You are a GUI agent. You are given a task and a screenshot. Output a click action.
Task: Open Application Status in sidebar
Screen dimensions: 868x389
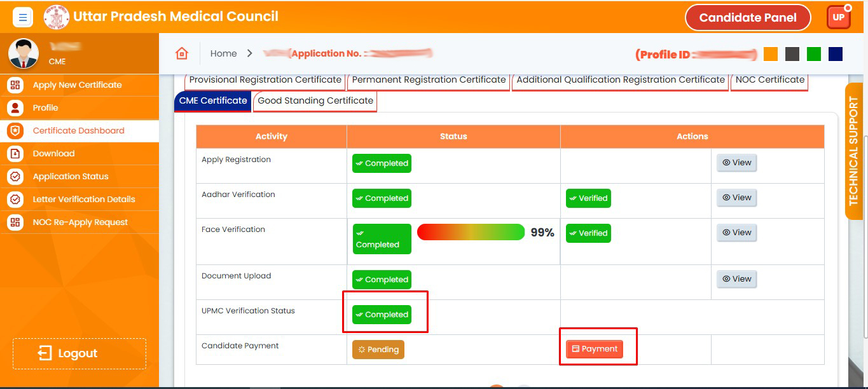71,176
